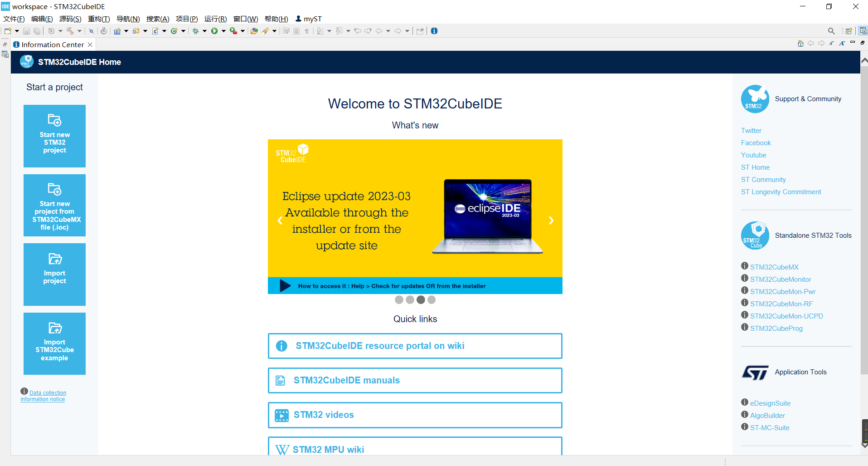Open the dropdown beside the flashlight icon
868x466 pixels.
(x=275, y=31)
